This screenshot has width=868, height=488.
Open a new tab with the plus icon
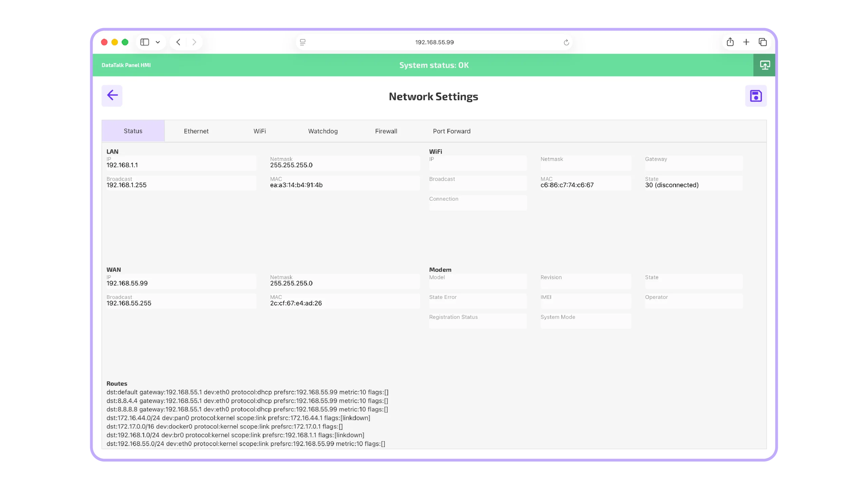(746, 42)
